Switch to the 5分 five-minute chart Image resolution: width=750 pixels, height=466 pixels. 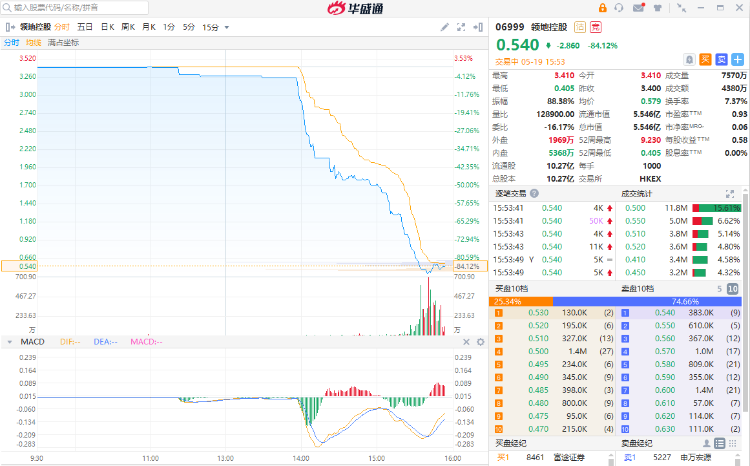pos(188,27)
